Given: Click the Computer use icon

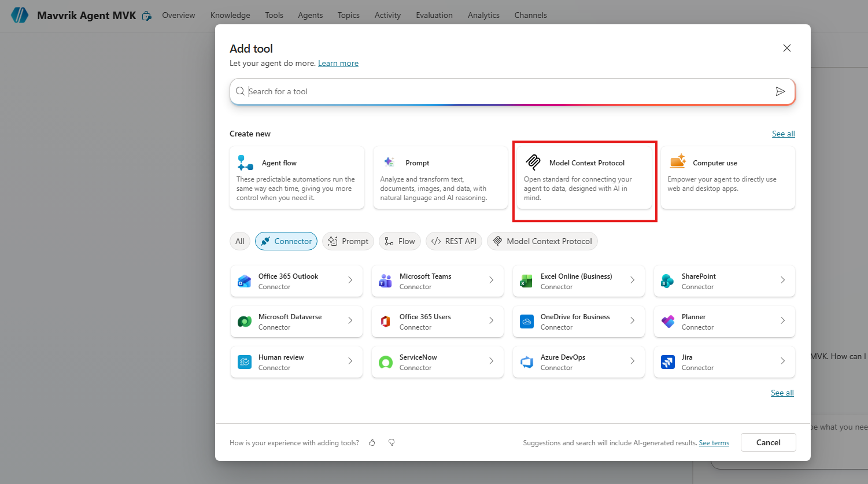Looking at the screenshot, I should 677,162.
